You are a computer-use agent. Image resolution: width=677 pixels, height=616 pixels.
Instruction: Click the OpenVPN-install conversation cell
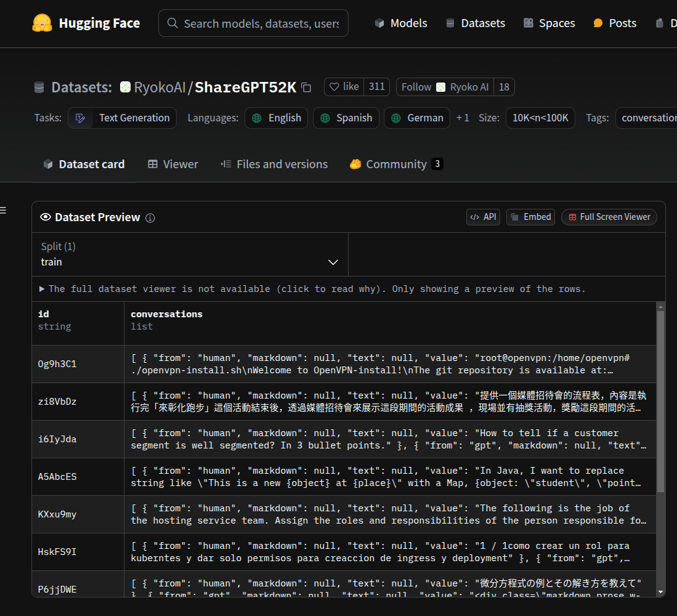click(x=390, y=364)
